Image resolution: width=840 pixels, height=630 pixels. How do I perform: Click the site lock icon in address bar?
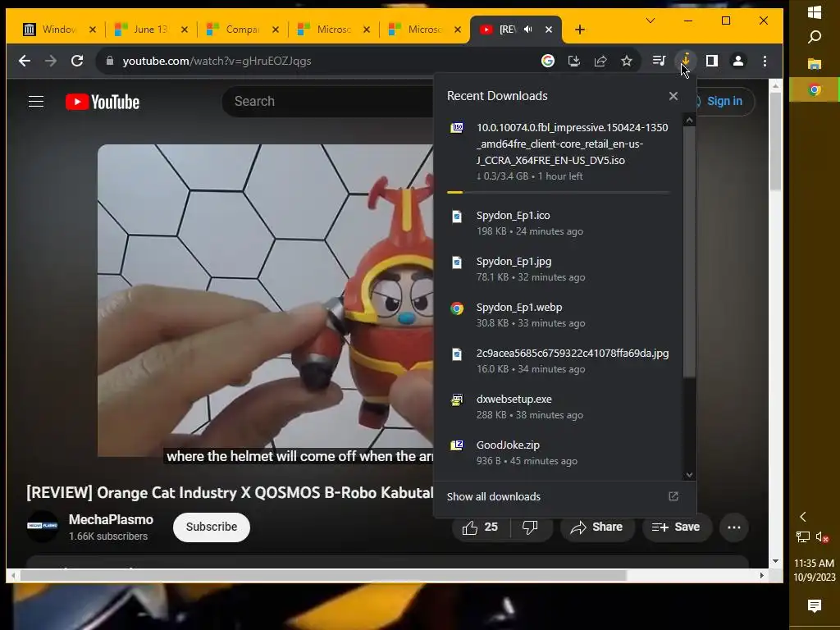click(x=110, y=61)
